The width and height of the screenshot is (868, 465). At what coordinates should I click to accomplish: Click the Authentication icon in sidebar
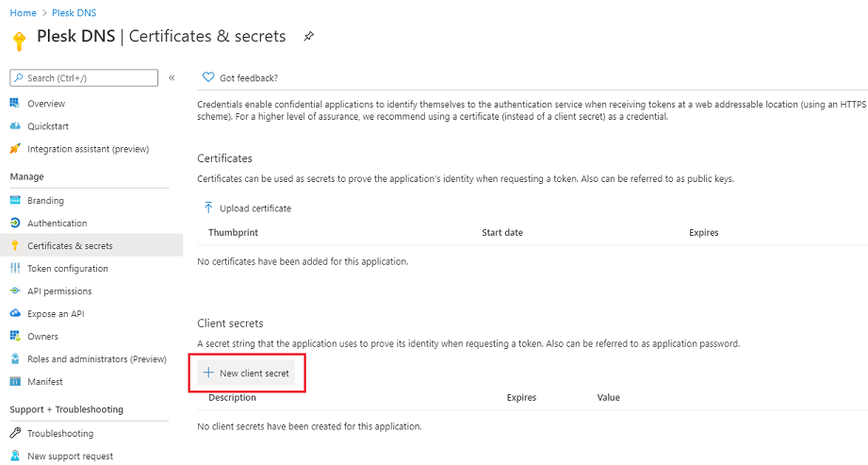pos(15,223)
